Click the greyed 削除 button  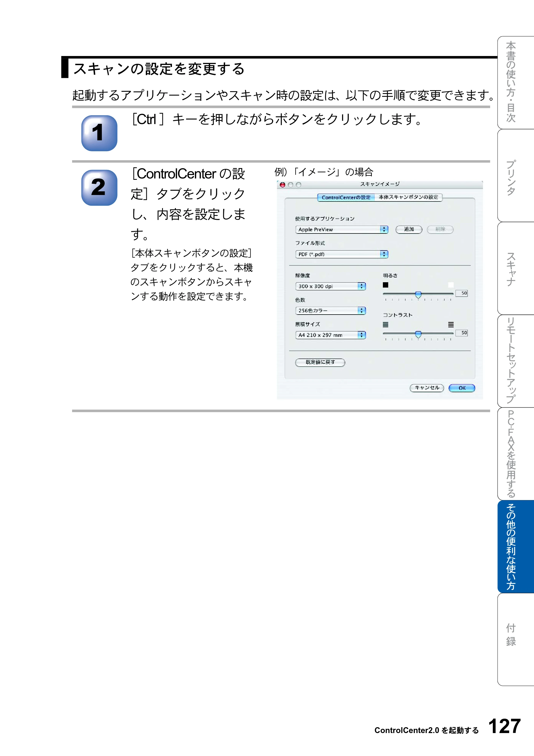[x=440, y=229]
